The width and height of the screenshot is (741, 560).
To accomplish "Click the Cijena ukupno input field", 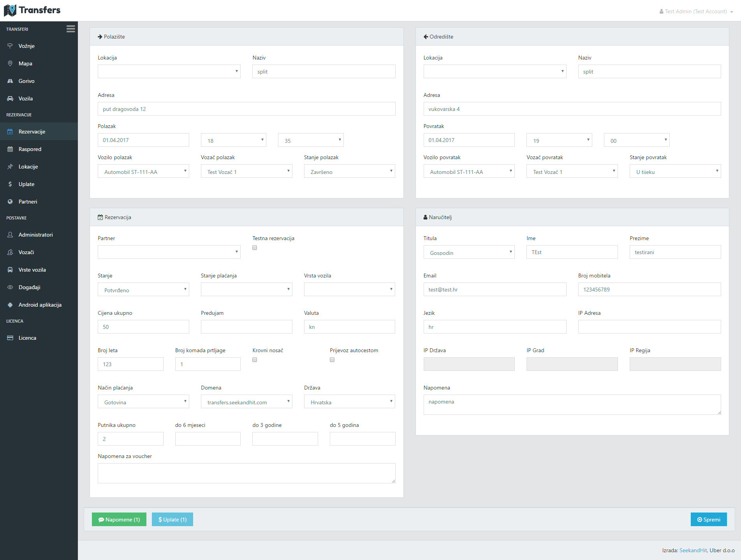I will (143, 327).
